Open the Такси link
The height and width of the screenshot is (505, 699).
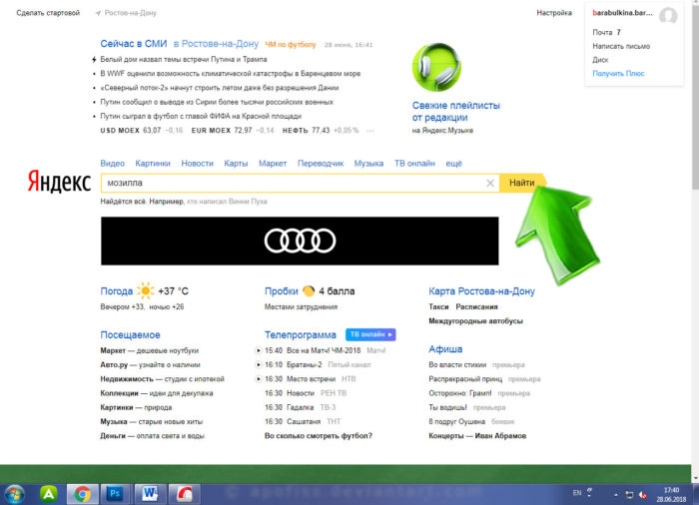point(439,307)
